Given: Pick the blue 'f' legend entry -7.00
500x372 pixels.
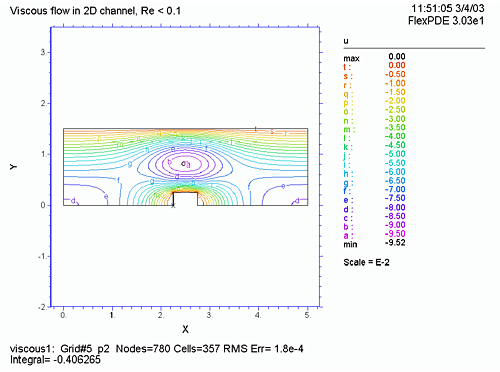Looking at the screenshot, I should pyautogui.click(x=374, y=190).
